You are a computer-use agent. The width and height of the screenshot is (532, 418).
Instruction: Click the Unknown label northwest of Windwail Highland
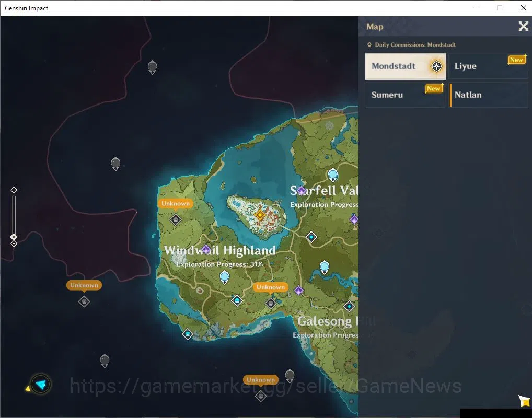176,204
